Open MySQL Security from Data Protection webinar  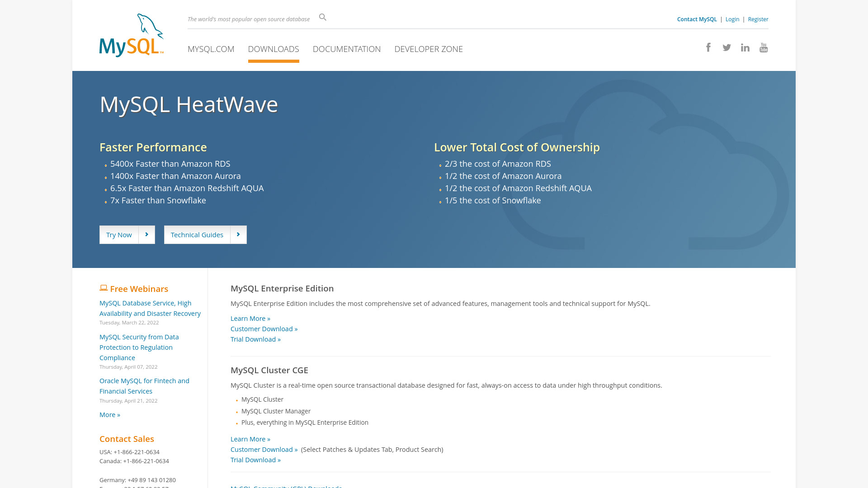pyautogui.click(x=139, y=347)
